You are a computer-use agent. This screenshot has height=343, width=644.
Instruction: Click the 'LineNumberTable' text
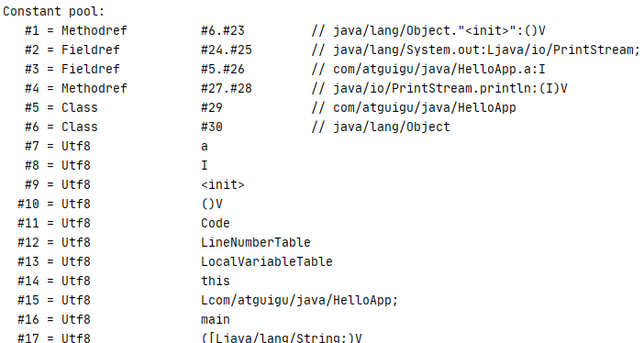pyautogui.click(x=255, y=243)
